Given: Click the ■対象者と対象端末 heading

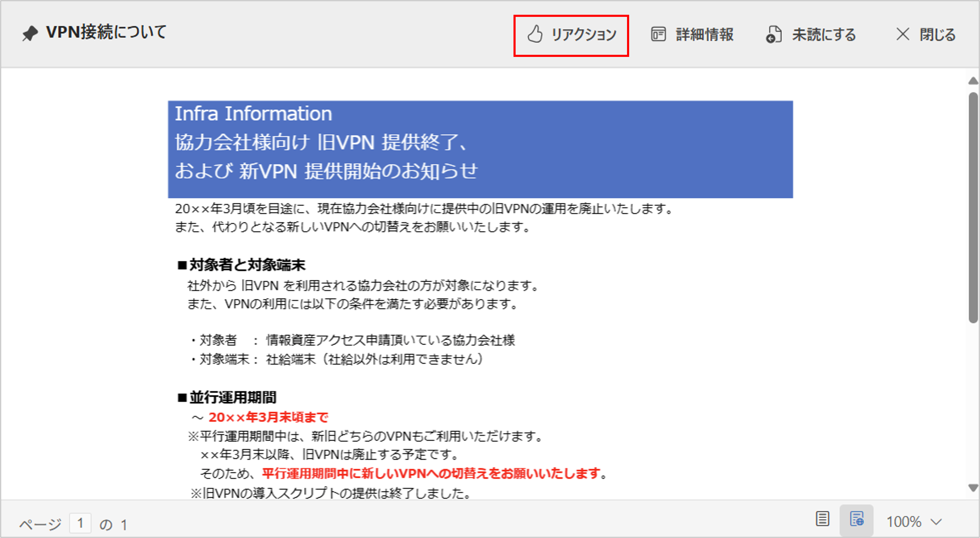Looking at the screenshot, I should pyautogui.click(x=241, y=265).
